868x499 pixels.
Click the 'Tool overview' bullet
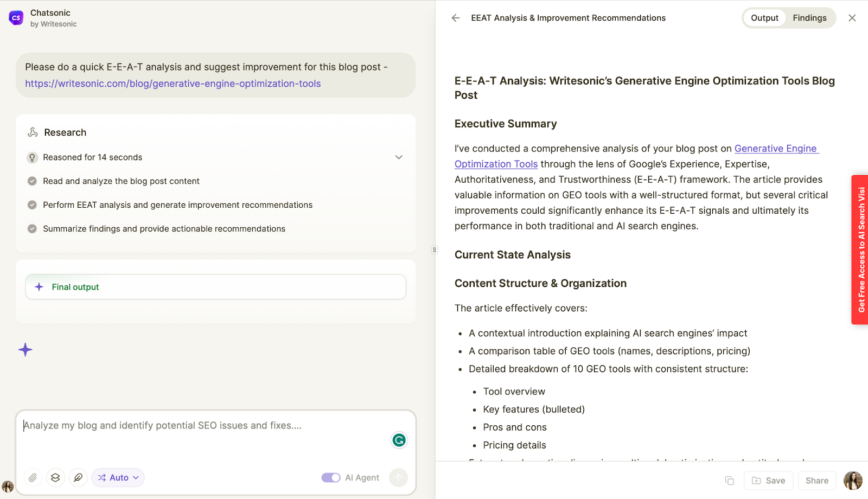click(x=514, y=392)
